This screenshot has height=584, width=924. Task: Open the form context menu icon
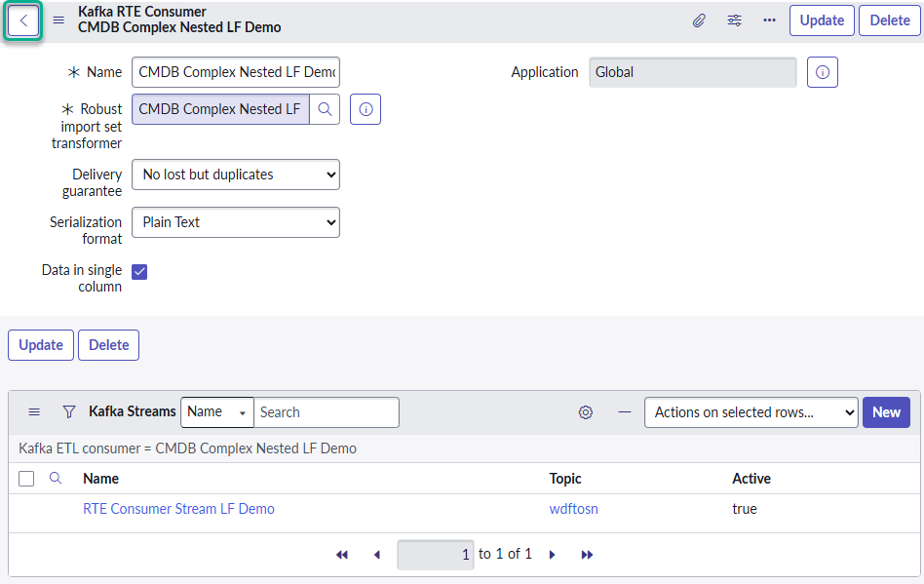pyautogui.click(x=58, y=20)
